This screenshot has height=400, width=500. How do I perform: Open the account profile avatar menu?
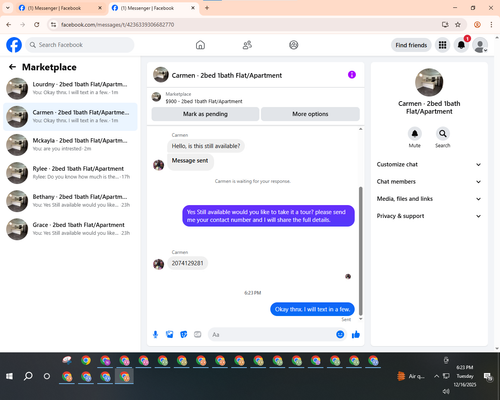(480, 45)
